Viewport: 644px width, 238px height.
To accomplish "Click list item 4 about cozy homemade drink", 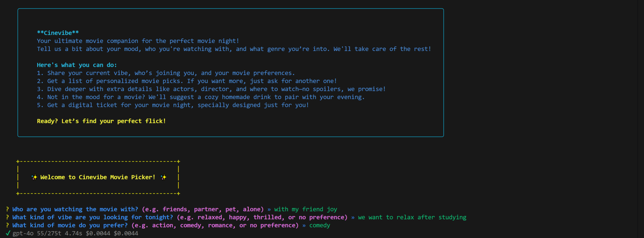I will (x=201, y=97).
